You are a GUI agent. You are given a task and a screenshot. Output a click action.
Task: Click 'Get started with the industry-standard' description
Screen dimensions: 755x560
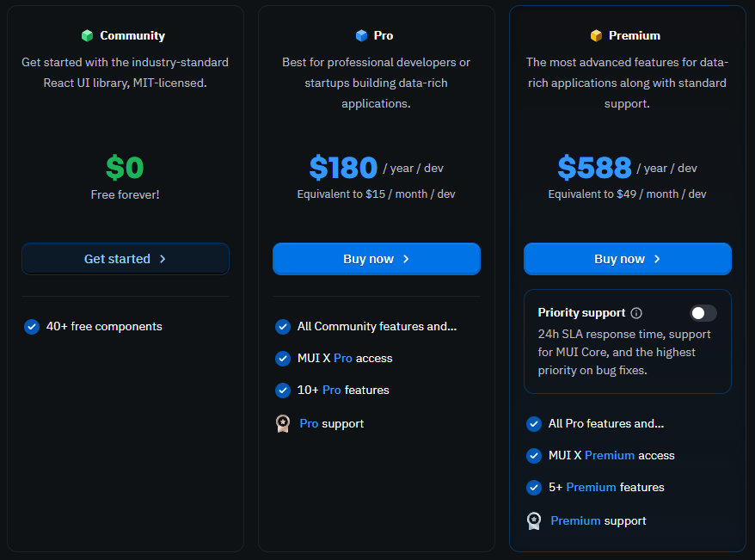coord(126,73)
